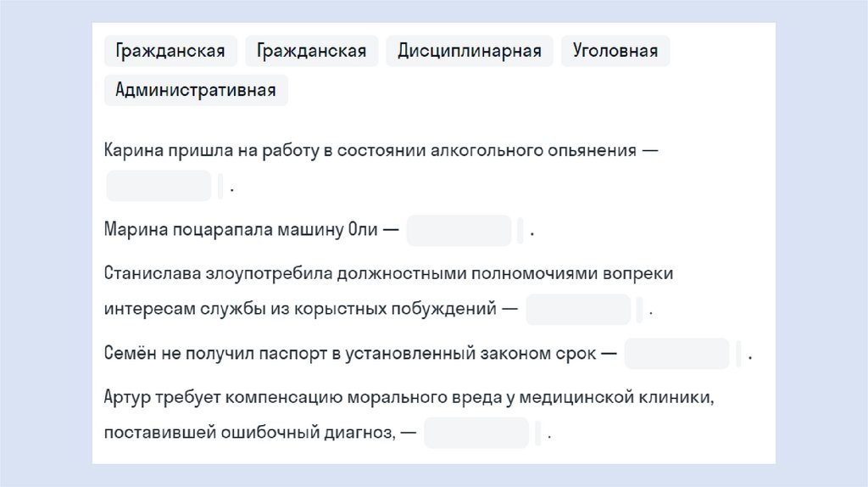Click the blank after 'машину Оли —'
This screenshot has width=868, height=487.
tap(459, 231)
